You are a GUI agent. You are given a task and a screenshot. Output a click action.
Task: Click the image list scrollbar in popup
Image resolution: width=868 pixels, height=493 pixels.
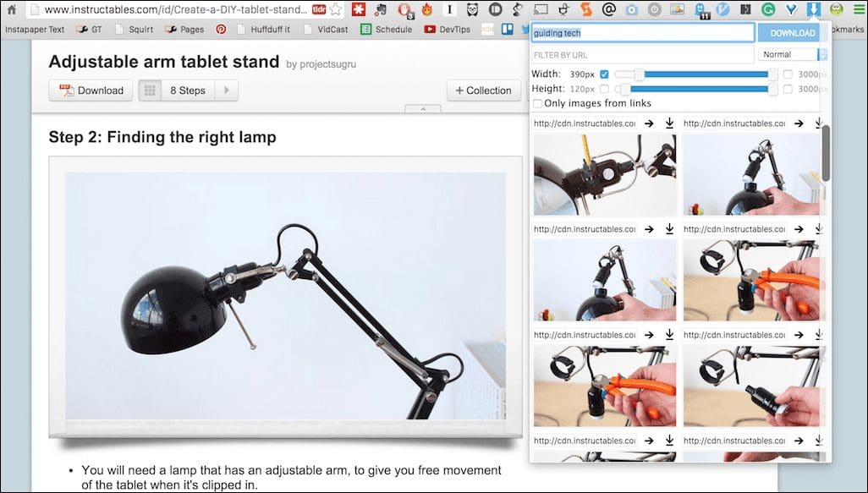826,153
